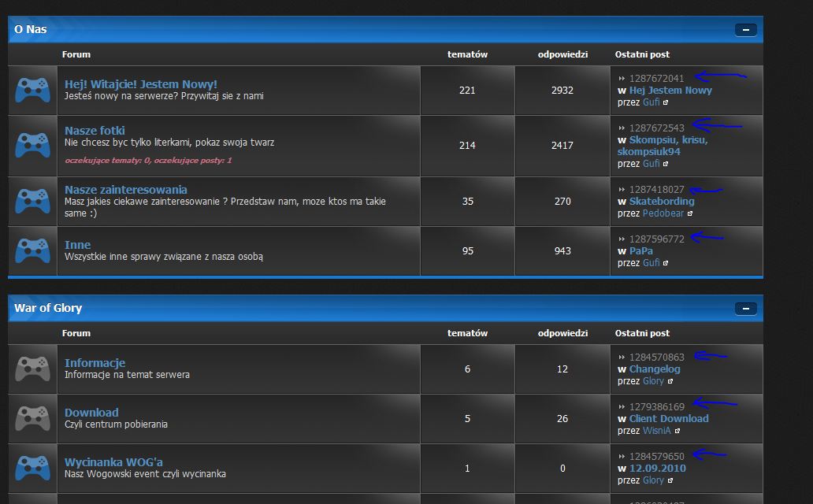Click replies count 2932
The height and width of the screenshot is (504, 813).
[562, 91]
